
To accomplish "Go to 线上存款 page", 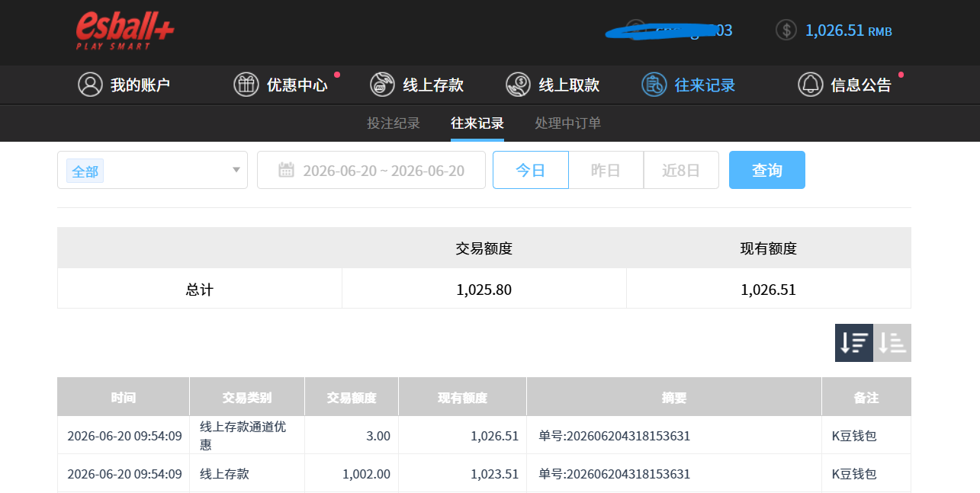I will click(417, 85).
